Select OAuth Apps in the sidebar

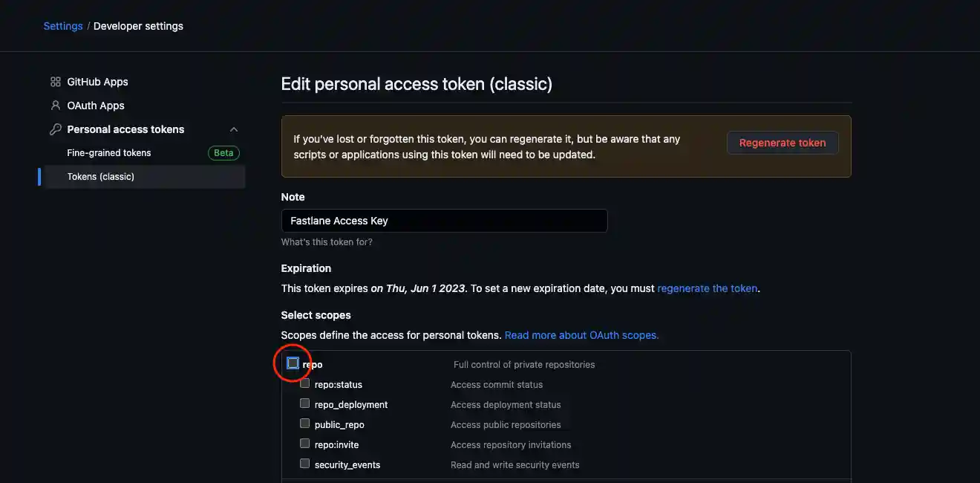pyautogui.click(x=95, y=105)
